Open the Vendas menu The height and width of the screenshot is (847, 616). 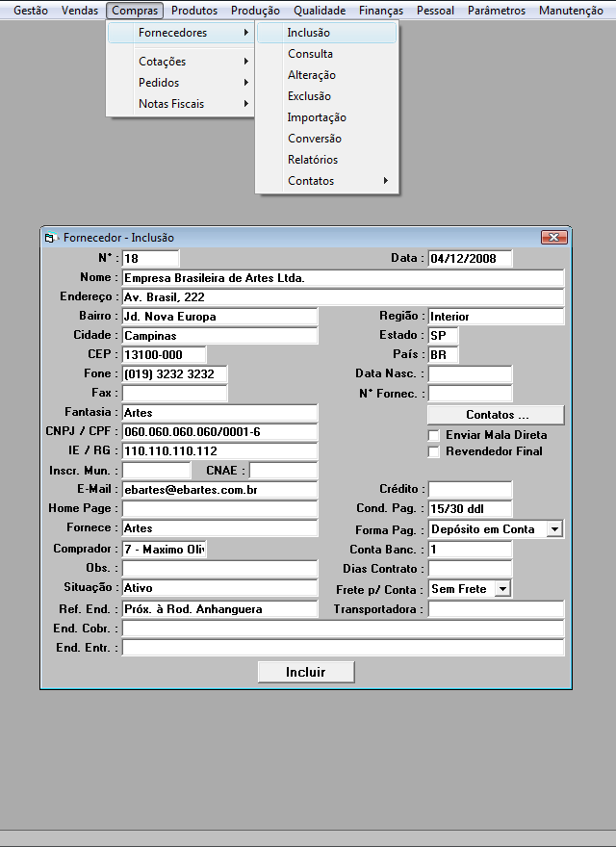click(80, 11)
